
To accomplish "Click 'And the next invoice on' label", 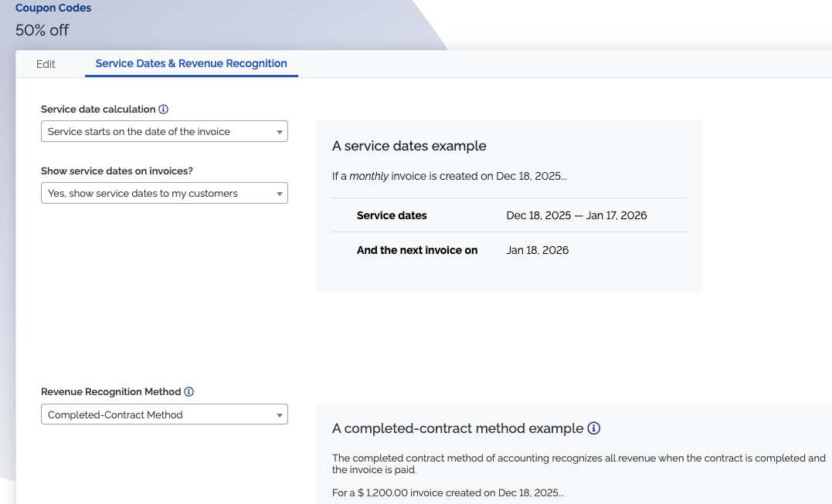I will (x=417, y=250).
